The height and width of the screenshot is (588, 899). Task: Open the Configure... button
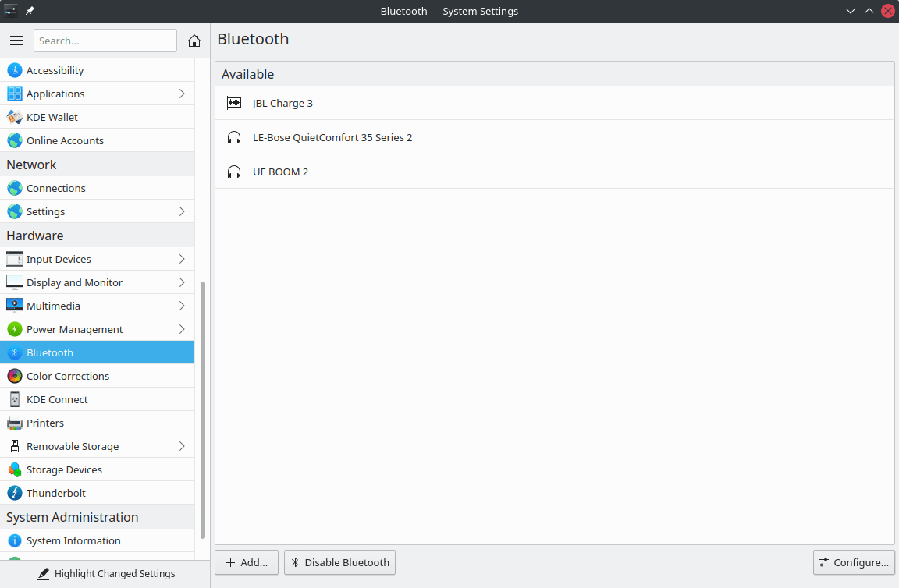(x=854, y=562)
